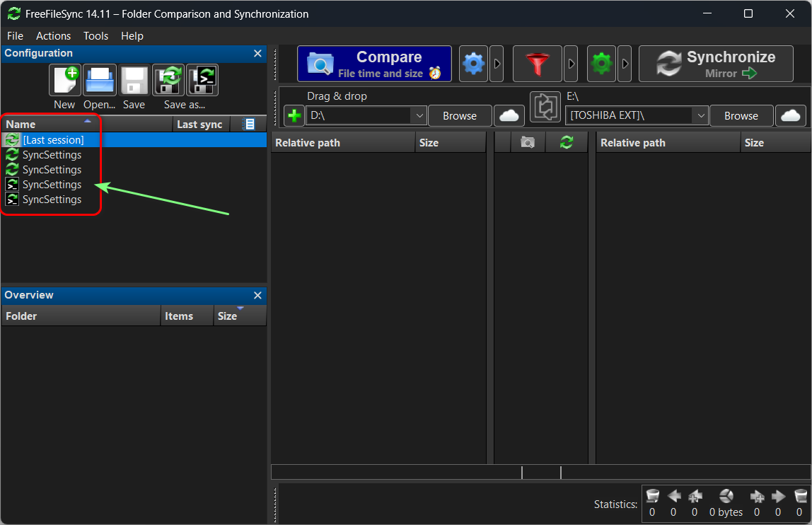Create a New configuration
Viewport: 812px width, 525px height.
coord(65,81)
